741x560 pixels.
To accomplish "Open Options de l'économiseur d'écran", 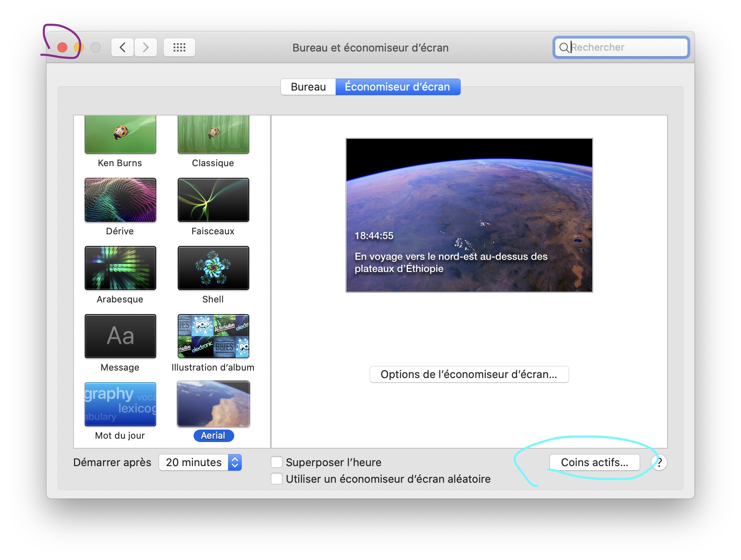I will tap(469, 374).
